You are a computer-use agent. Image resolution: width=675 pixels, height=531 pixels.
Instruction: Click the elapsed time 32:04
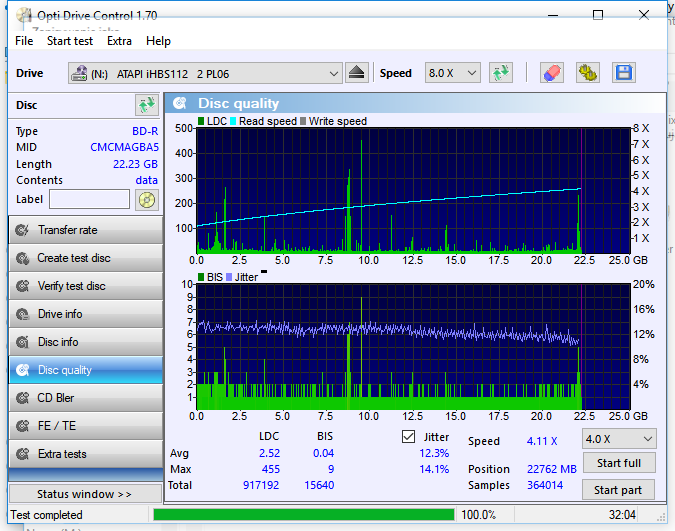622,515
